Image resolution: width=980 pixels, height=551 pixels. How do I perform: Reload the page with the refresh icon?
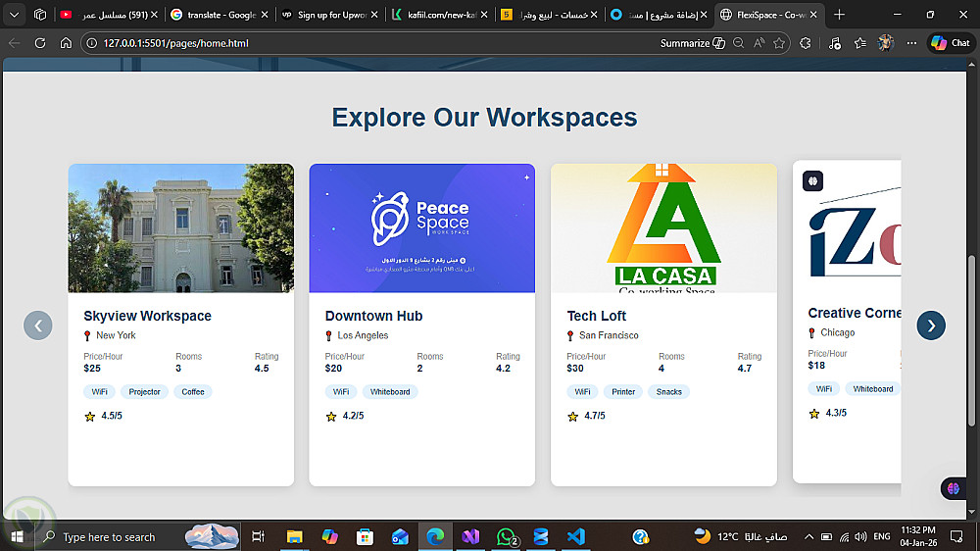tap(40, 43)
